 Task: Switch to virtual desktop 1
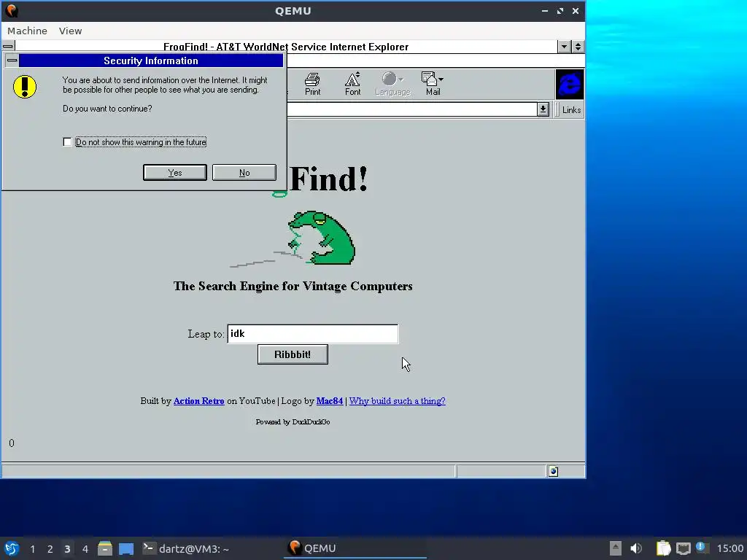[x=32, y=549]
